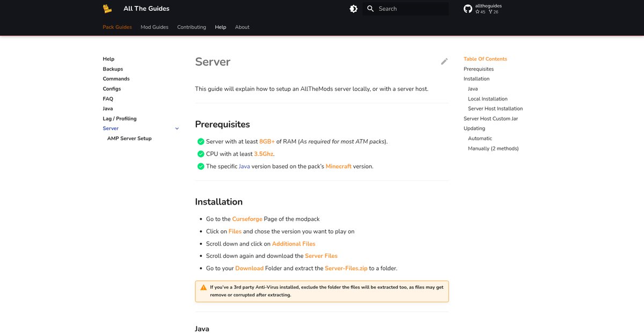
Task: Click the highlighted 'Server Files' text
Action: [x=321, y=256]
